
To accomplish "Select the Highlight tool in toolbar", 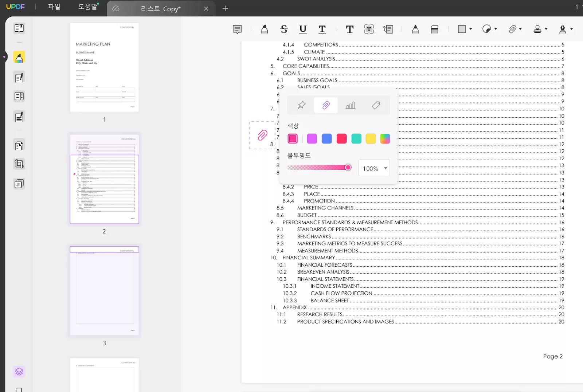I will [265, 29].
